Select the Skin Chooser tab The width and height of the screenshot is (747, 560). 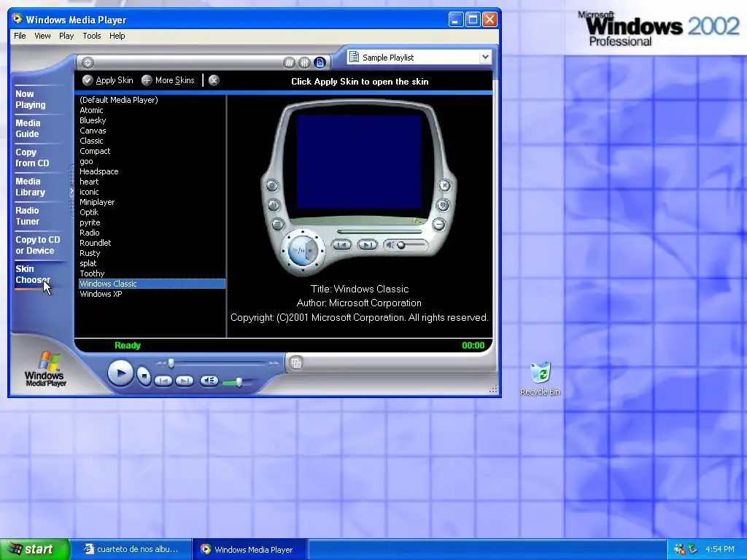pyautogui.click(x=32, y=274)
